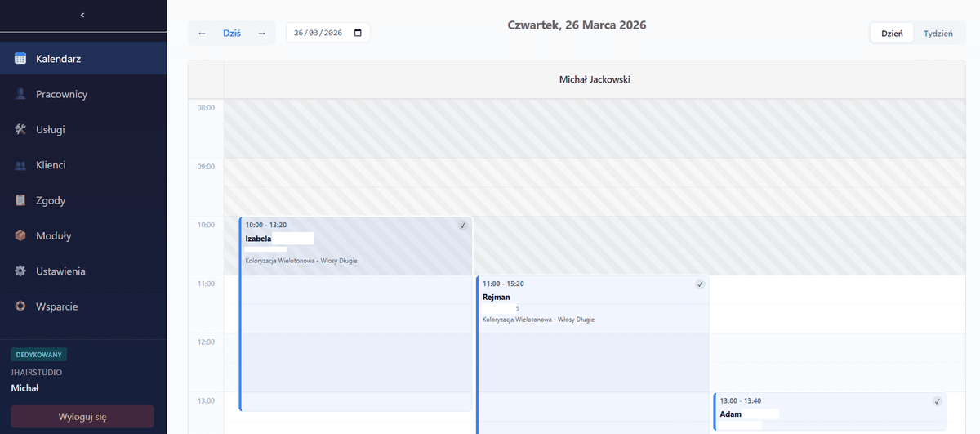Go to the next day arrow
This screenshot has height=434, width=980.
(x=261, y=33)
